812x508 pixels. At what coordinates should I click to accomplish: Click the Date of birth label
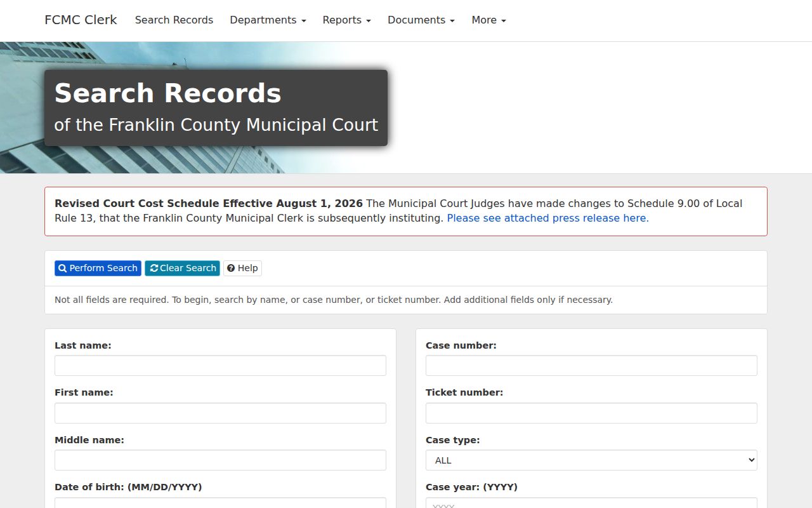click(128, 487)
